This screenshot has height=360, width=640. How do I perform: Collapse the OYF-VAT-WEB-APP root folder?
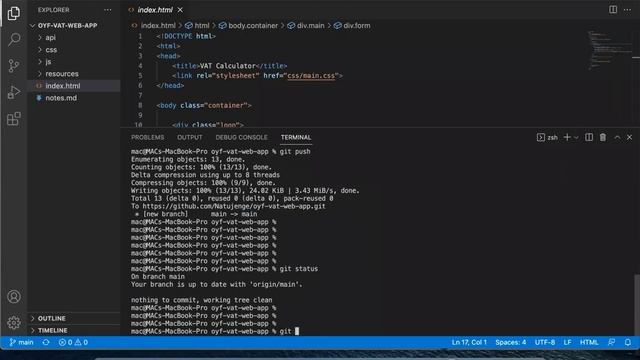click(67, 25)
